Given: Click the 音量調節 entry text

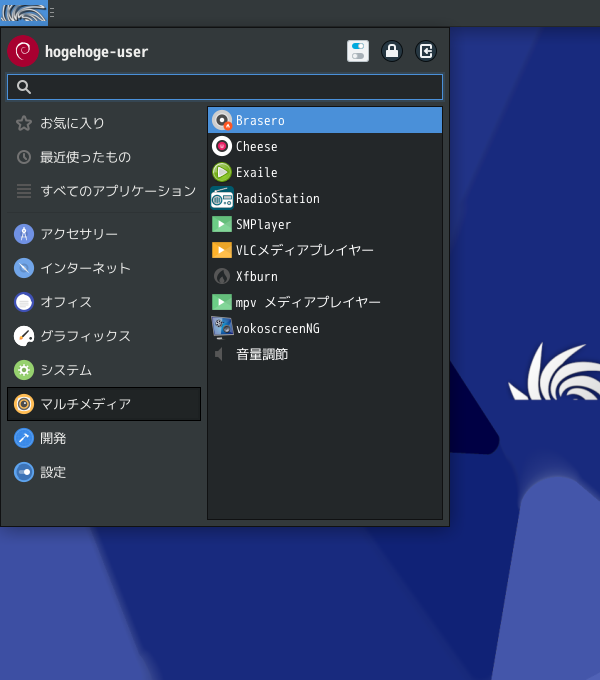Looking at the screenshot, I should pyautogui.click(x=262, y=354).
